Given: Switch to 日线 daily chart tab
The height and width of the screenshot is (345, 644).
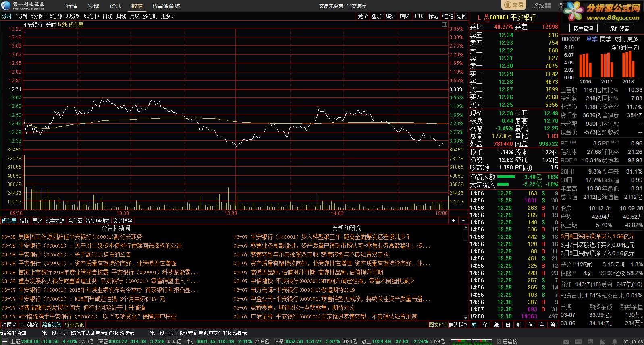Looking at the screenshot, I should [x=108, y=16].
